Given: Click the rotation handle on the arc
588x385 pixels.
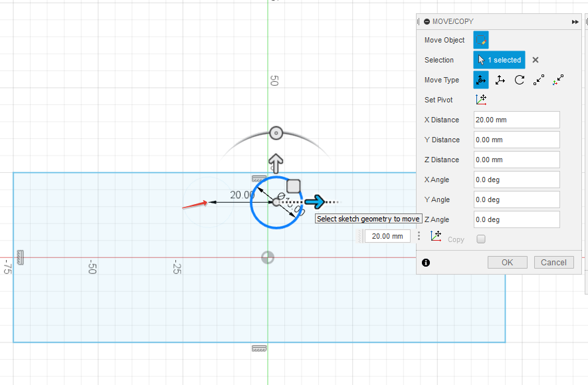Looking at the screenshot, I should click(x=276, y=133).
